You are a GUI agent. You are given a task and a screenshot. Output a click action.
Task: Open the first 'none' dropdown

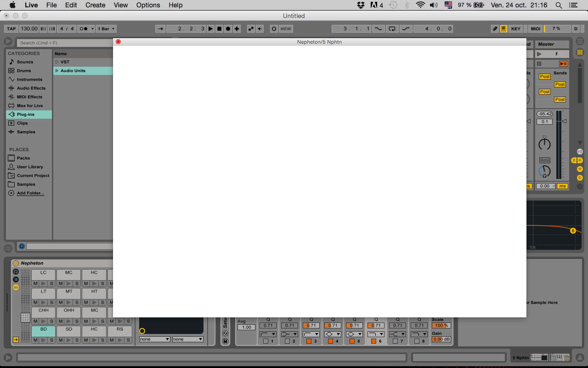pyautogui.click(x=155, y=339)
